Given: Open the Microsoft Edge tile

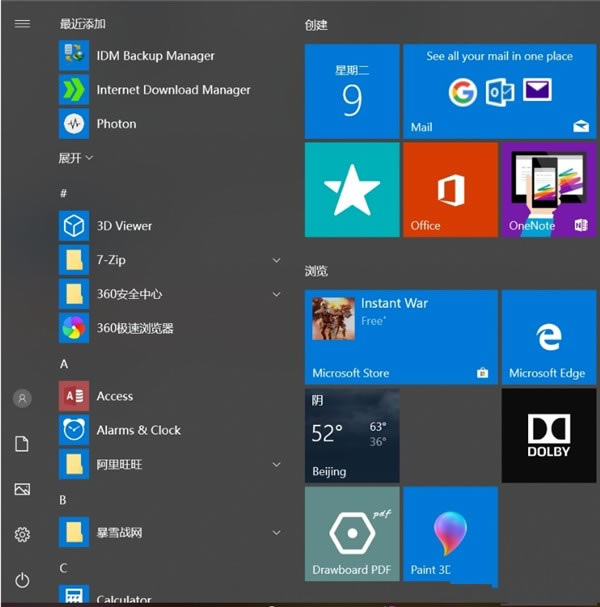Looking at the screenshot, I should point(547,337).
